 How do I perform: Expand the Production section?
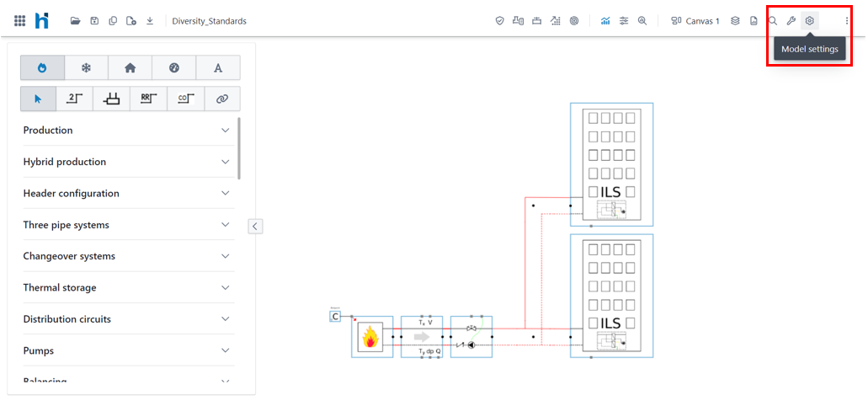click(x=126, y=131)
